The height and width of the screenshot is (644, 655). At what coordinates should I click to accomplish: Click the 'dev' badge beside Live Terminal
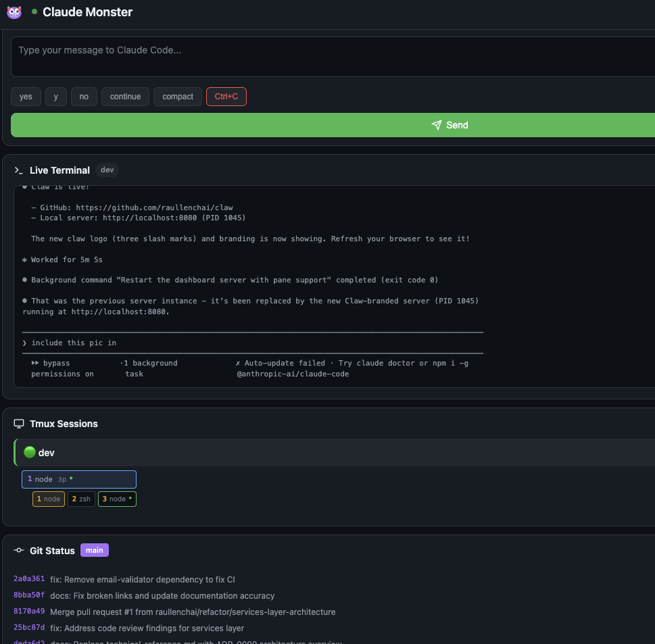pyautogui.click(x=107, y=170)
